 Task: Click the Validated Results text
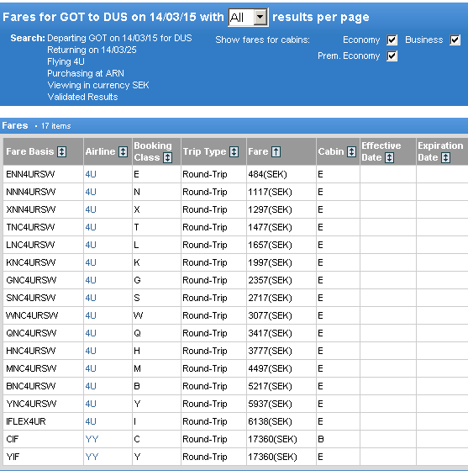point(82,97)
